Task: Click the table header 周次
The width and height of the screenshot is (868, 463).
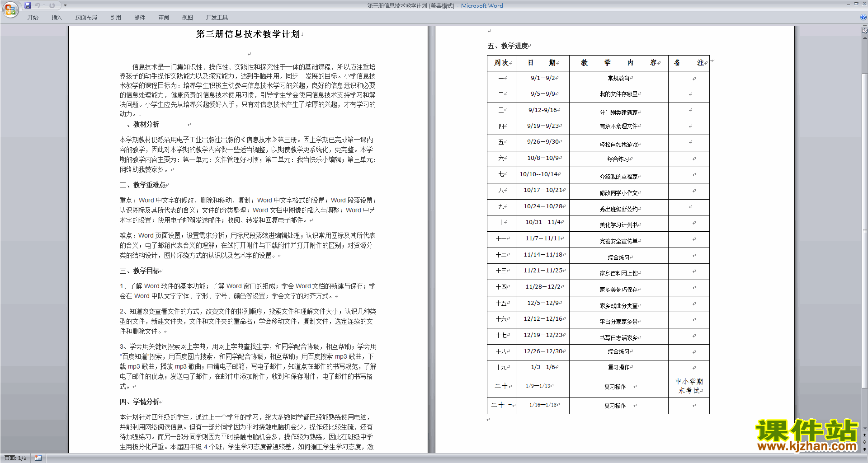Action: click(501, 63)
